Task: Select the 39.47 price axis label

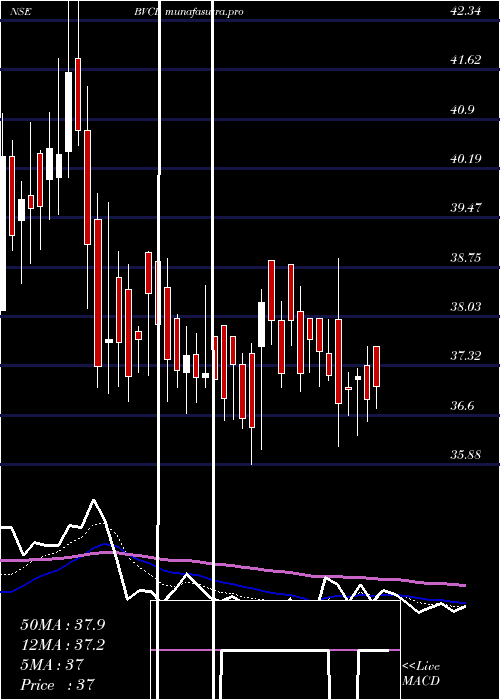Action: 466,208
